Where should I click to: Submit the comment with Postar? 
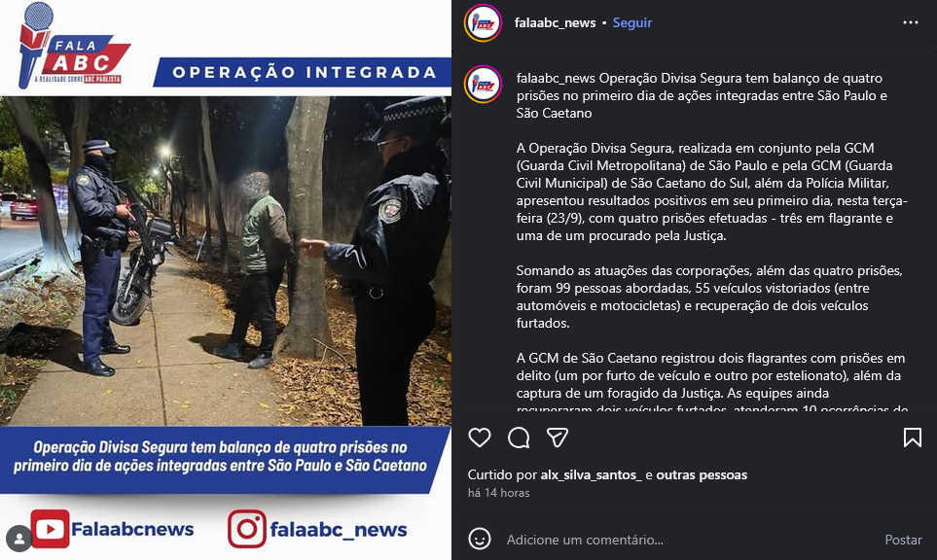tap(903, 540)
